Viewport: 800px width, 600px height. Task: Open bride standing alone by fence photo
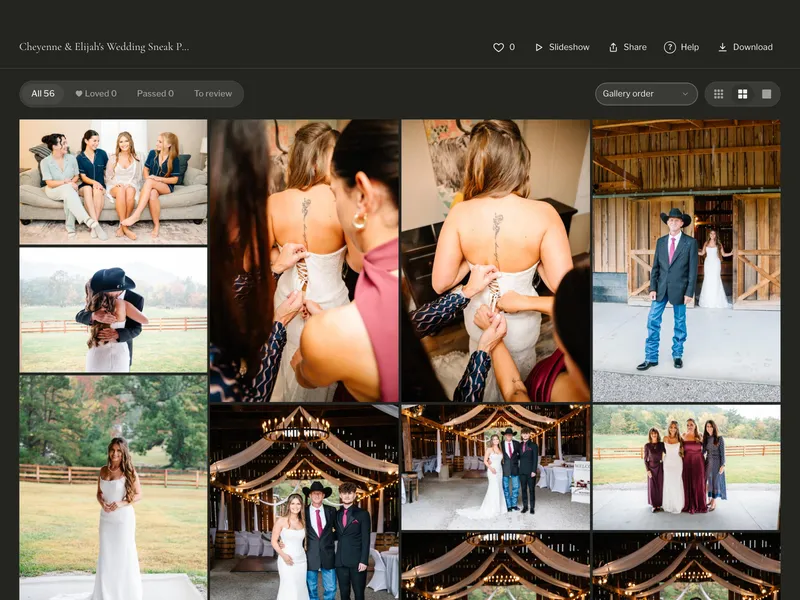click(x=113, y=488)
